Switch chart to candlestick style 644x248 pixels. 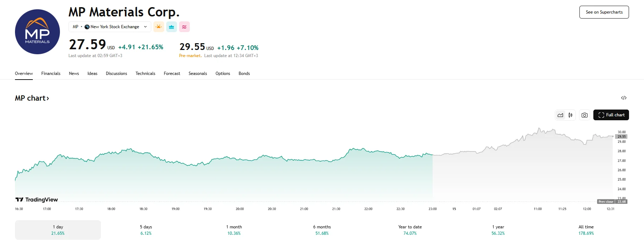pos(571,115)
